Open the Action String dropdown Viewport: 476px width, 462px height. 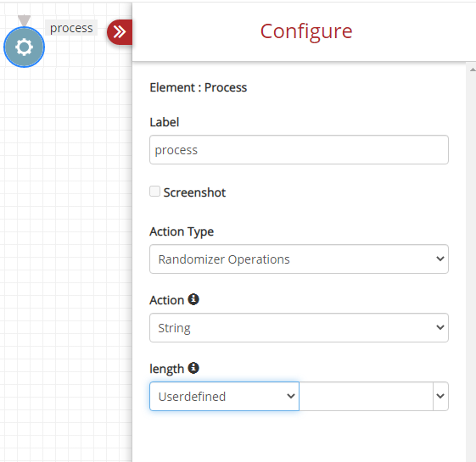(x=299, y=327)
